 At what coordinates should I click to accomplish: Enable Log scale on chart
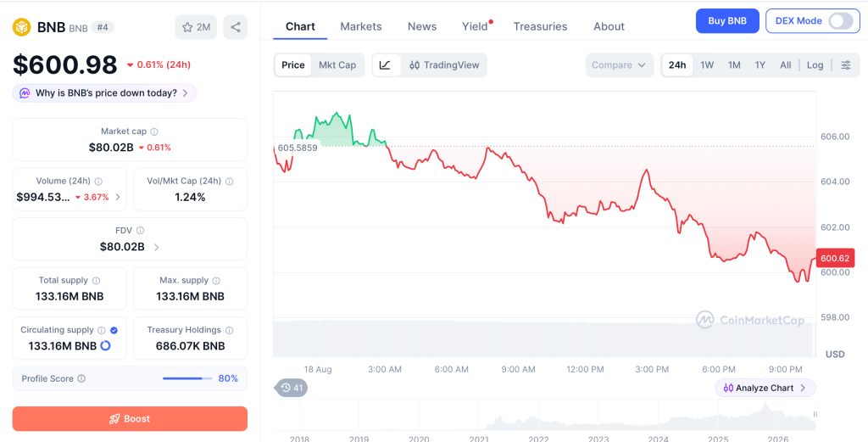coord(815,64)
